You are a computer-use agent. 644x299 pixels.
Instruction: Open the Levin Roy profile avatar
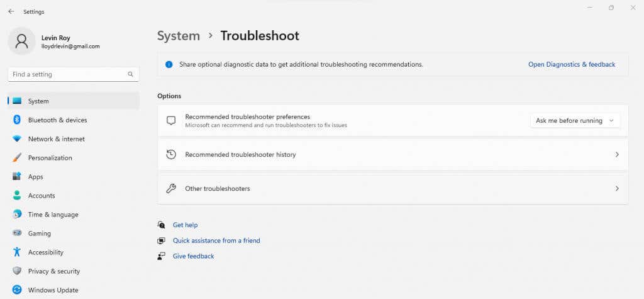pyautogui.click(x=21, y=41)
